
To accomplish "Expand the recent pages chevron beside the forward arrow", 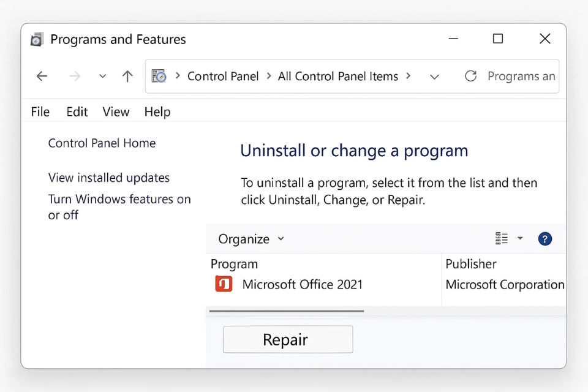I will tap(102, 76).
